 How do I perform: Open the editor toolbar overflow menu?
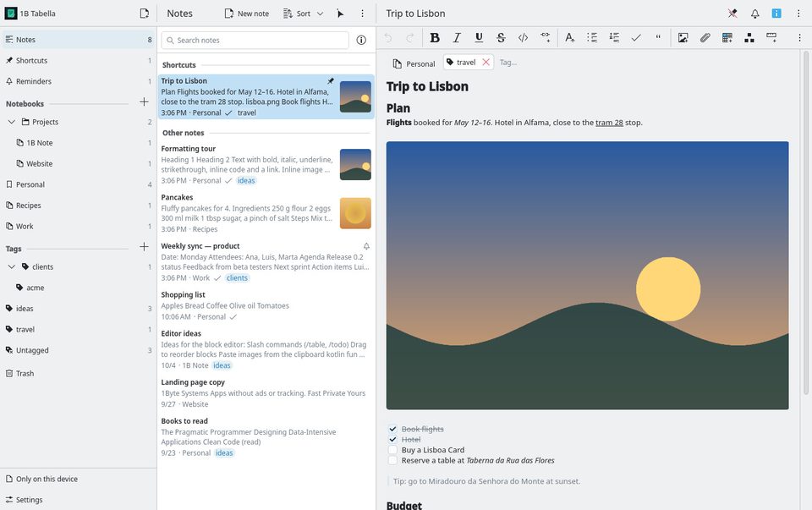(799, 38)
